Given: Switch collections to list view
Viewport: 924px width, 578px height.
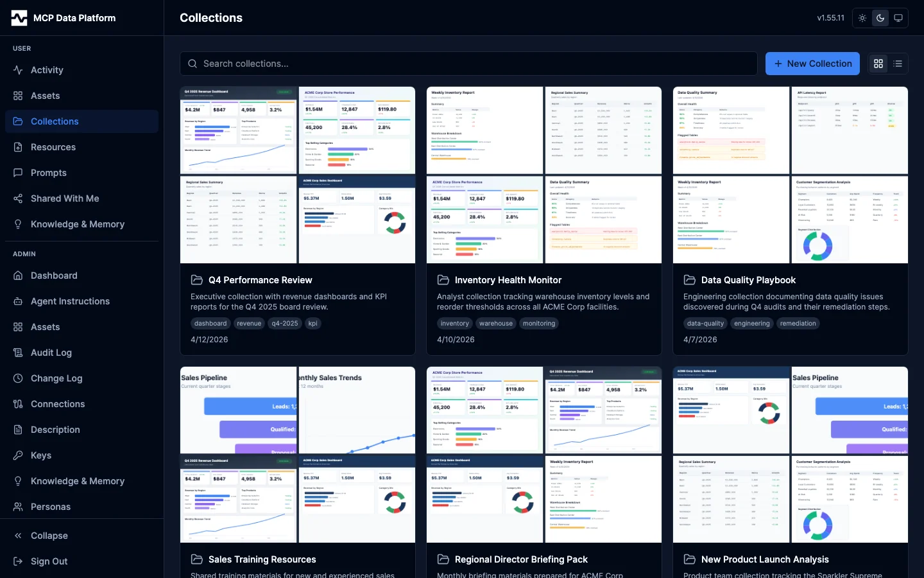Looking at the screenshot, I should [x=898, y=64].
